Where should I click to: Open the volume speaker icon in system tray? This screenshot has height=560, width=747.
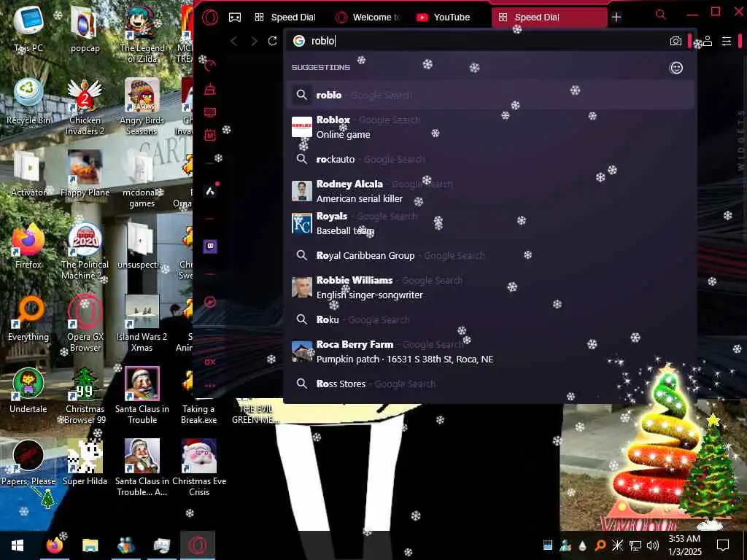point(653,545)
